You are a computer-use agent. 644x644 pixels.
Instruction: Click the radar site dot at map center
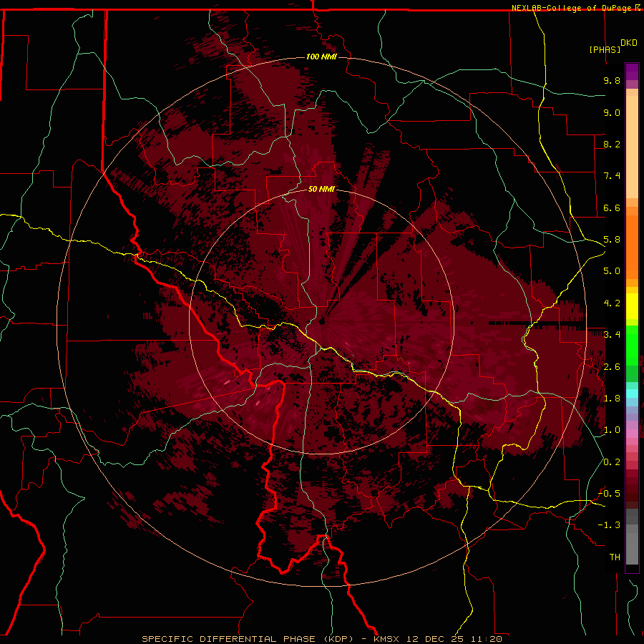pyautogui.click(x=322, y=321)
